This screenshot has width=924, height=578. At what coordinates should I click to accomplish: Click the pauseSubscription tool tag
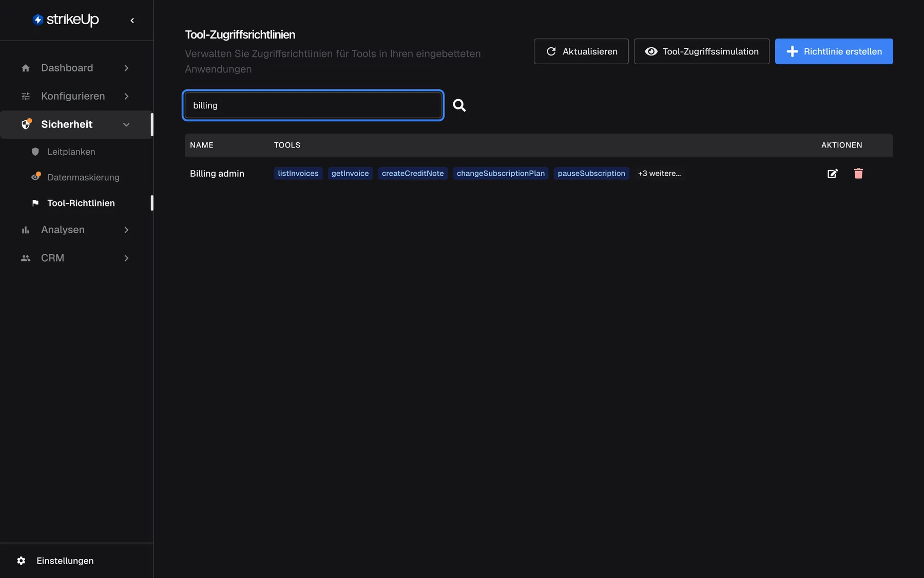(x=591, y=174)
